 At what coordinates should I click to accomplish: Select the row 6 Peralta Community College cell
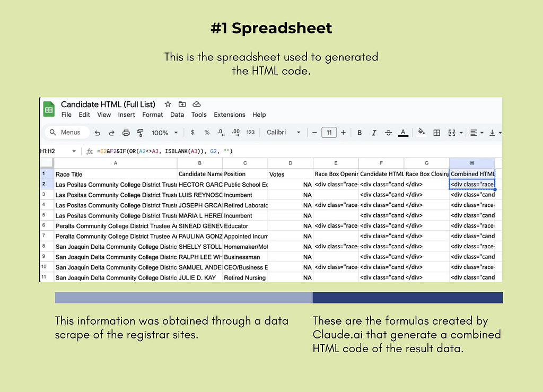115,226
